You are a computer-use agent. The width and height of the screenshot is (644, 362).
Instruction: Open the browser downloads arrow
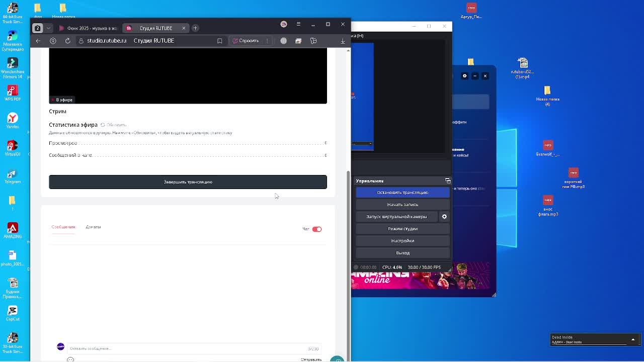coord(343,41)
